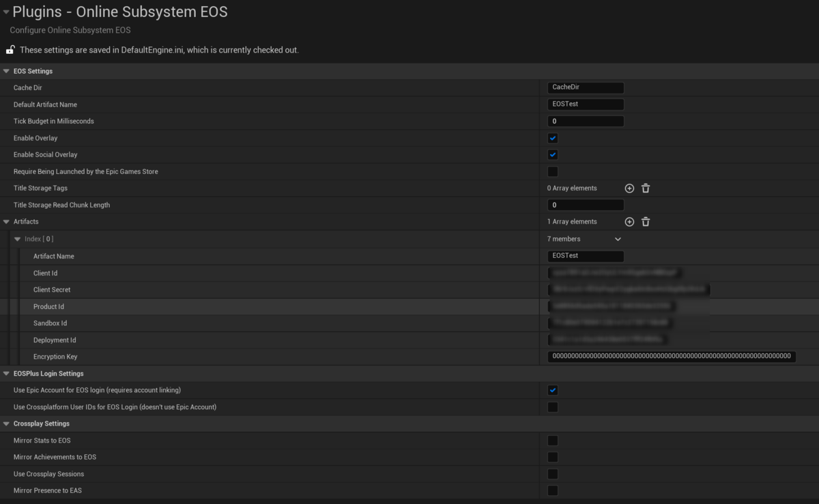Click the checked-out lock icon
Image resolution: width=819 pixels, height=504 pixels.
[10, 50]
